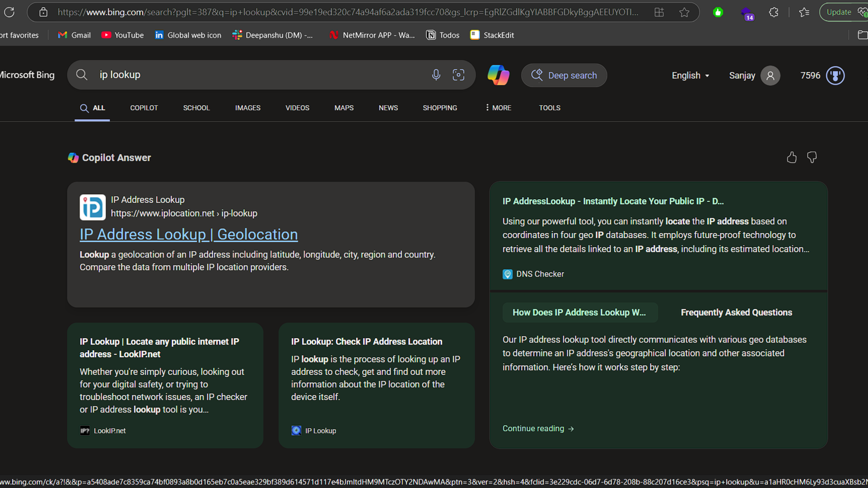Open the StackEdit bookmark

(x=492, y=35)
